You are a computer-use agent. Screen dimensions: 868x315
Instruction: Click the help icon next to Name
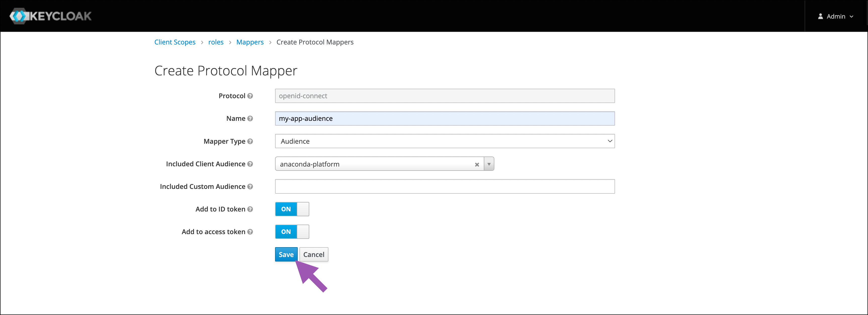250,119
